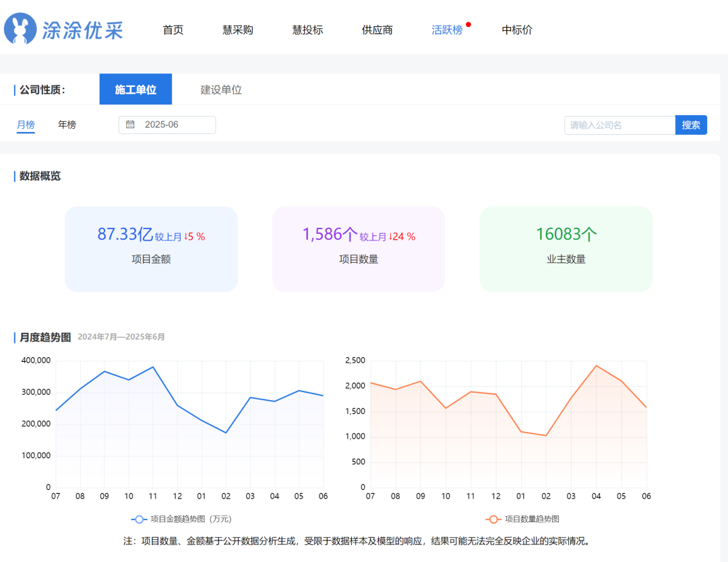Open the 中标价 menu item

517,30
